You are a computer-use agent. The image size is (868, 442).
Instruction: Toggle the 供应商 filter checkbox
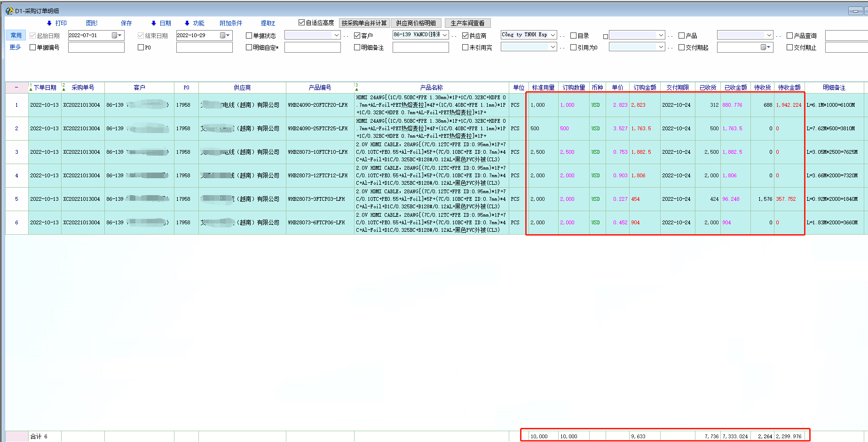[465, 35]
